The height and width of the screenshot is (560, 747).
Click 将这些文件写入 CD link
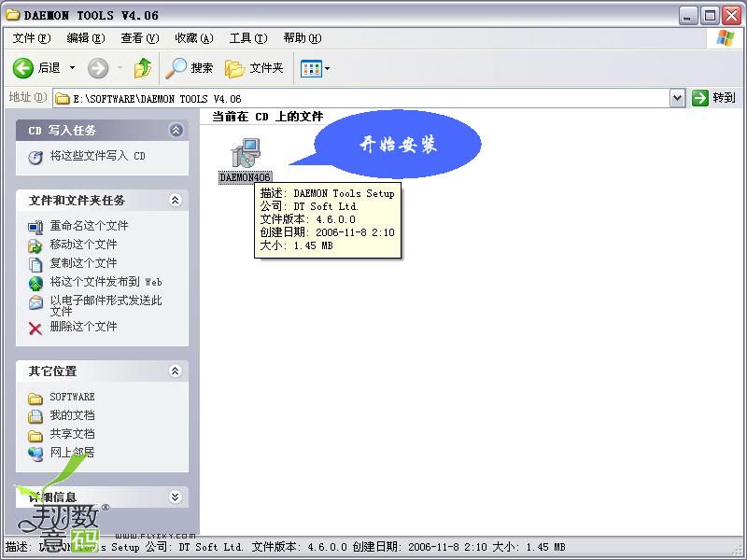98,156
